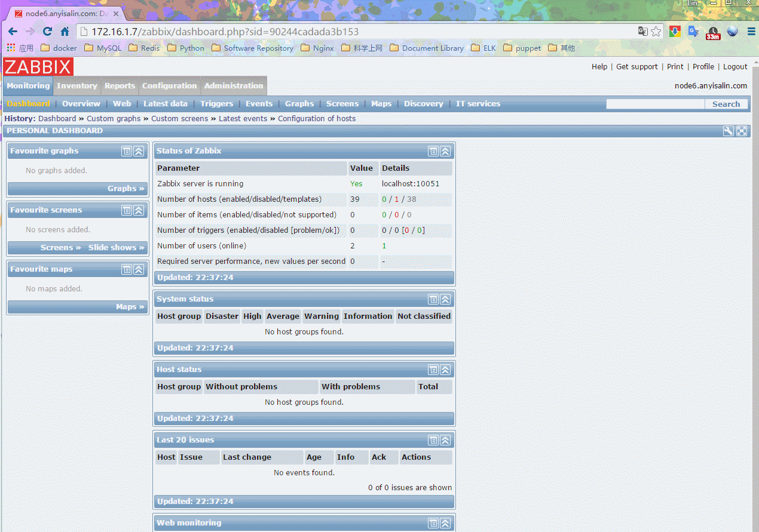This screenshot has height=532, width=759.
Task: Focus the Zabbix search input field
Action: [656, 104]
